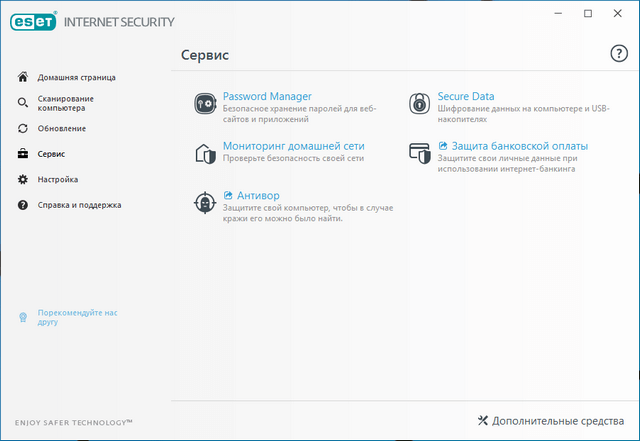
Task: Go to Домашняя страница in sidebar
Action: click(x=77, y=77)
